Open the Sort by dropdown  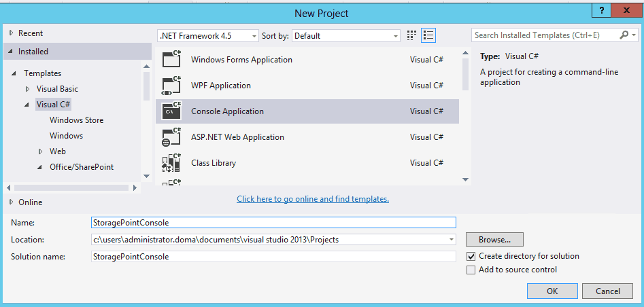pos(347,35)
